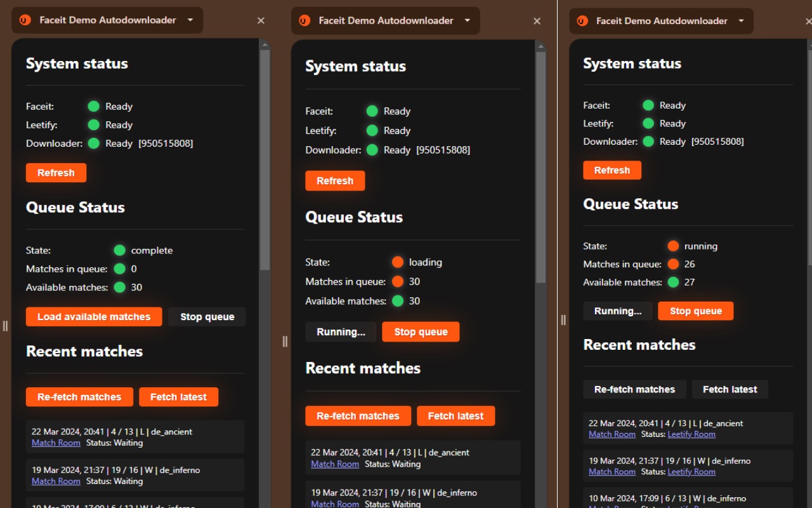Open Leetify Room link for 19 Mar de_inferno match

click(x=691, y=472)
